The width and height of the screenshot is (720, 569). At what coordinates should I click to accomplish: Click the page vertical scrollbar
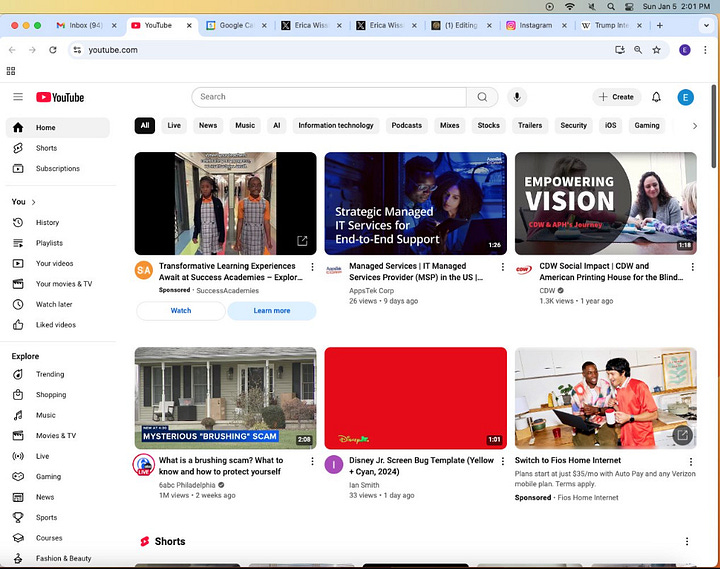(x=714, y=126)
